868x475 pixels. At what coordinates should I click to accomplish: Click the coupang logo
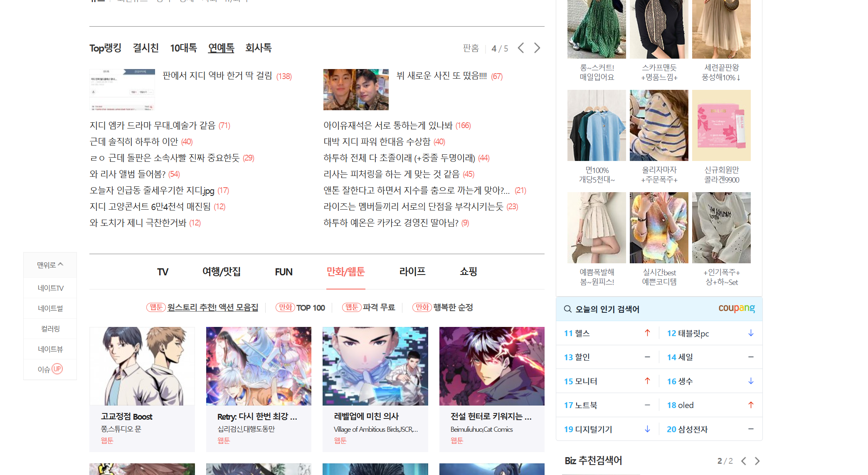(736, 308)
